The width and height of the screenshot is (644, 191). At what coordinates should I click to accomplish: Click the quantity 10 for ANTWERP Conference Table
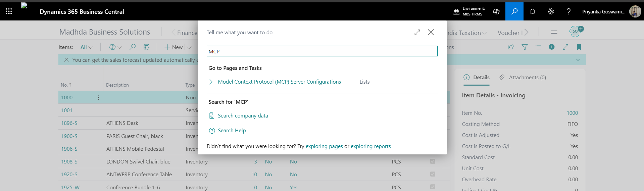pos(254,175)
